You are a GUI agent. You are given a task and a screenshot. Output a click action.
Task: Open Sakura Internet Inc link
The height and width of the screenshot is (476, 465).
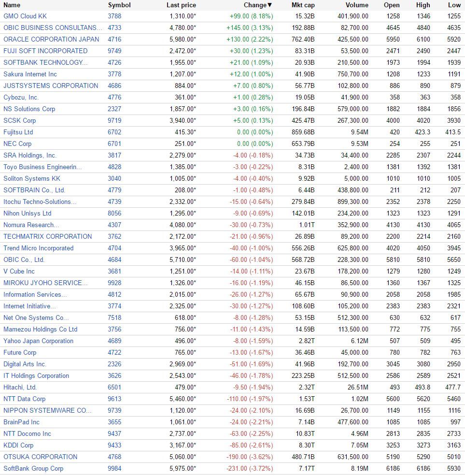(30, 74)
